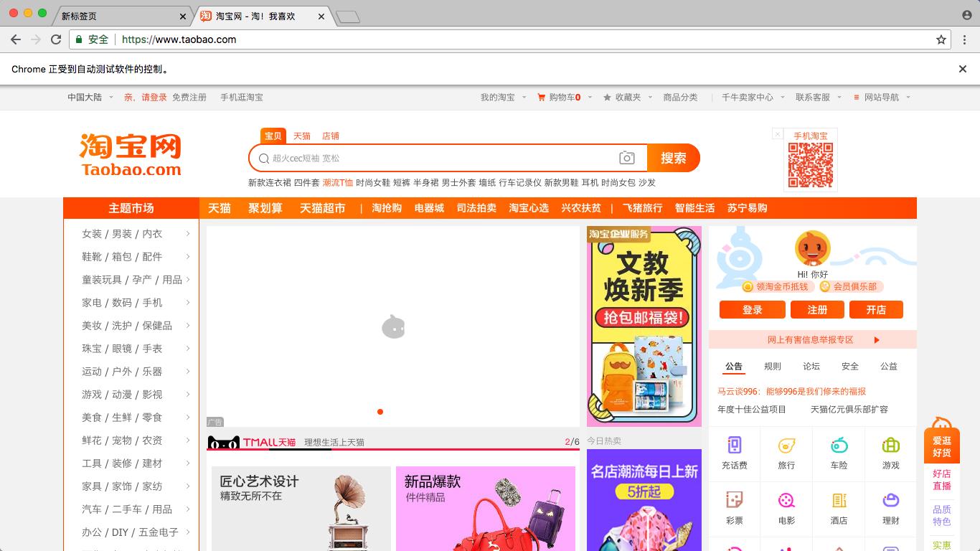
Task: Expand the 千牛卖家中心 dropdown
Action: pos(753,98)
